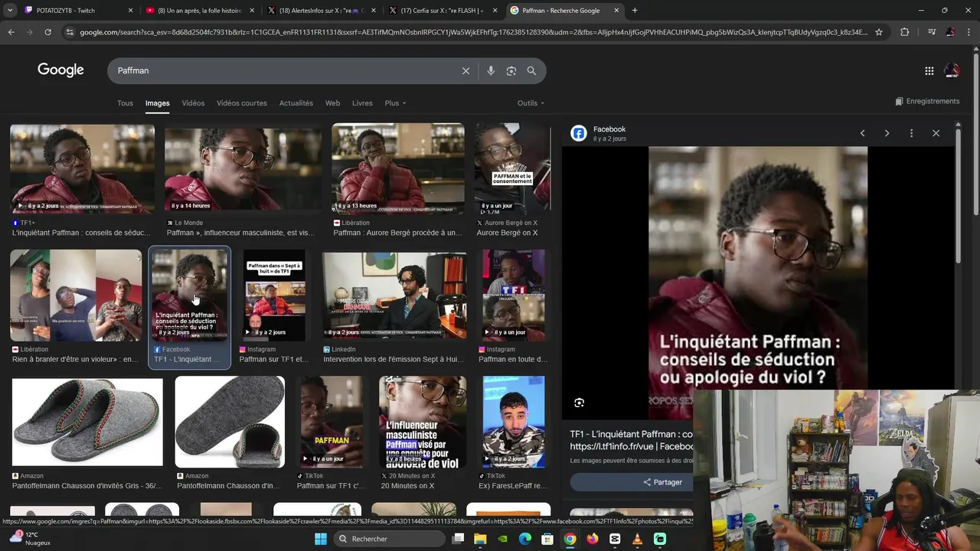Open Firefox from taskbar
The width and height of the screenshot is (980, 551).
(593, 539)
